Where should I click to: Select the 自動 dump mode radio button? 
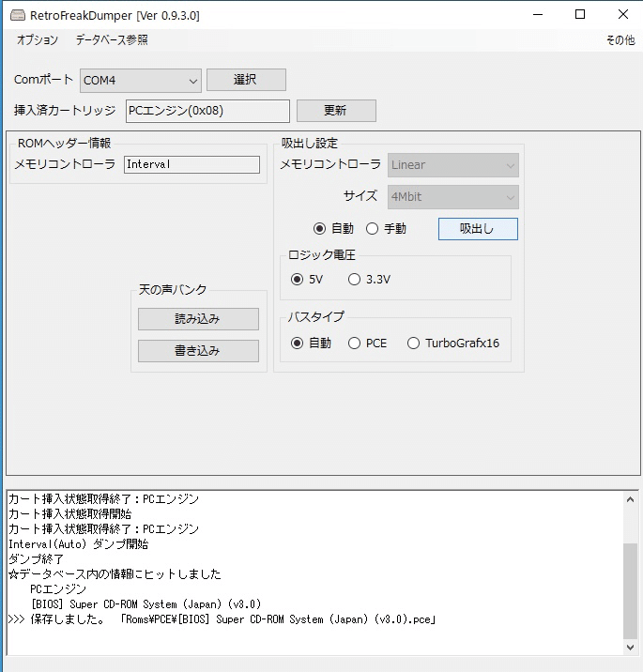tap(333, 229)
